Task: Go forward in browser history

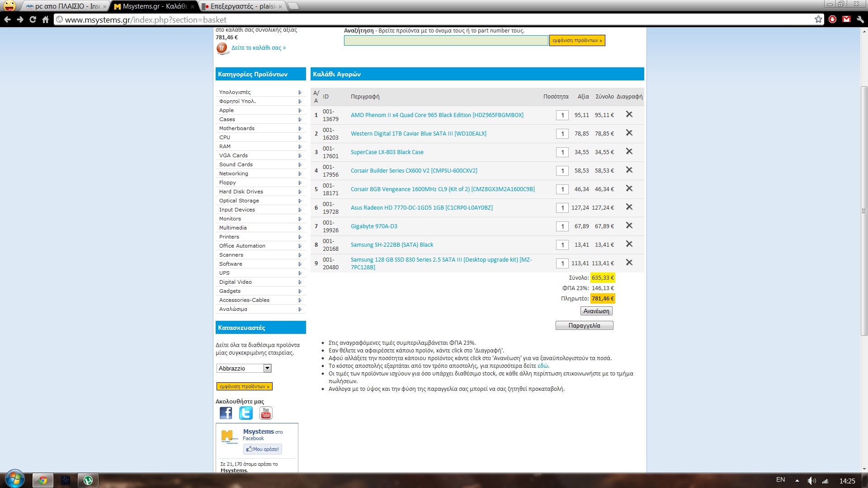Action: point(20,19)
